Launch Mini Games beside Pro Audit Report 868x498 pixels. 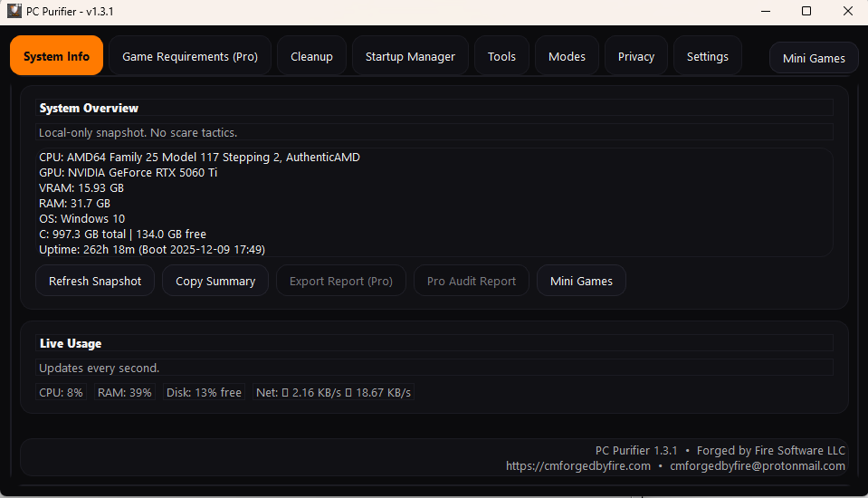(581, 281)
